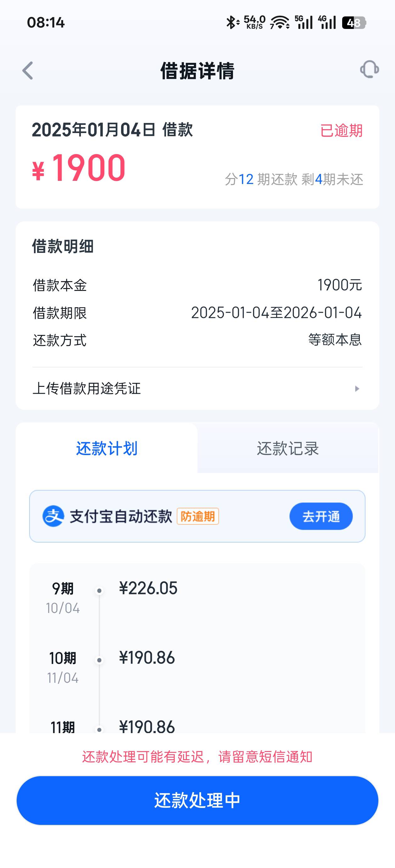This screenshot has width=395, height=868.
Task: Open the 上传借款用途凭证 row
Action: 197,388
